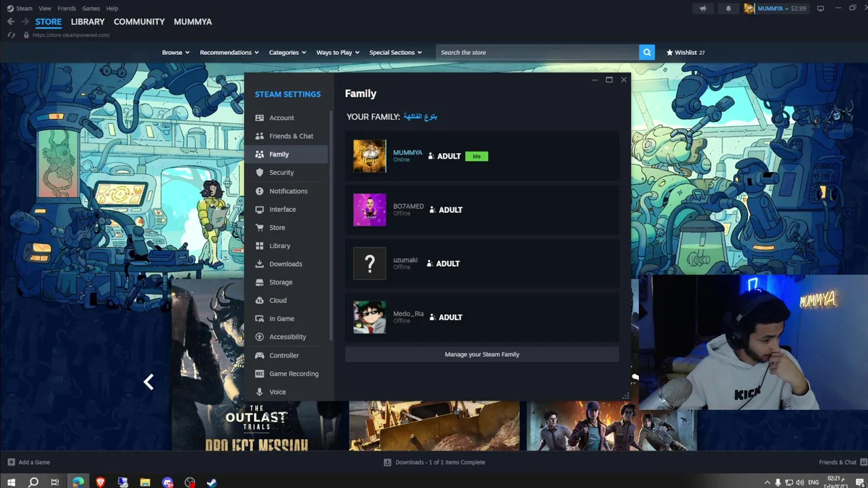Viewport: 868px width, 488px height.
Task: Open File Explorer from taskbar
Action: (145, 483)
